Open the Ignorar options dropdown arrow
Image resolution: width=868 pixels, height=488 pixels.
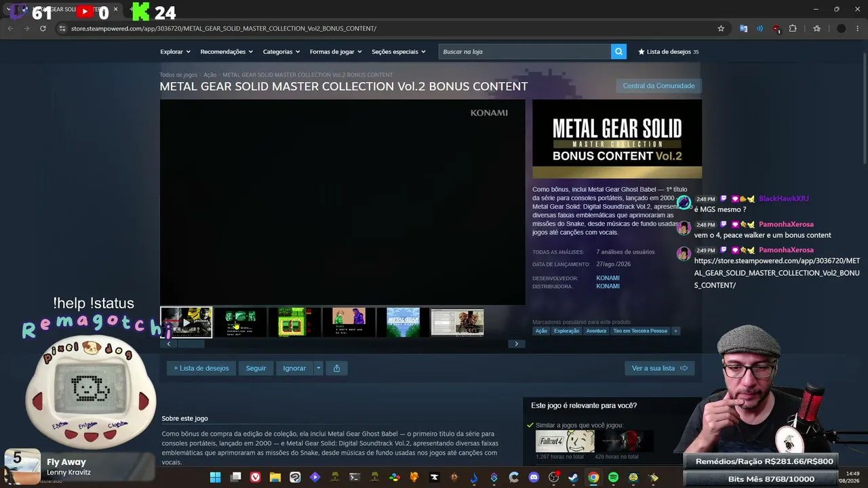pyautogui.click(x=318, y=368)
